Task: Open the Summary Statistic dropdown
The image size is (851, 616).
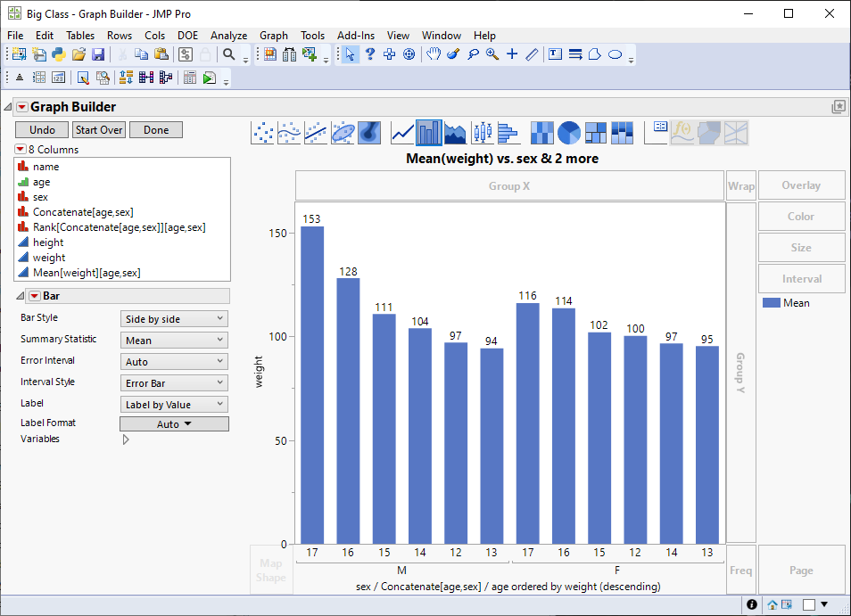Action: [x=174, y=340]
